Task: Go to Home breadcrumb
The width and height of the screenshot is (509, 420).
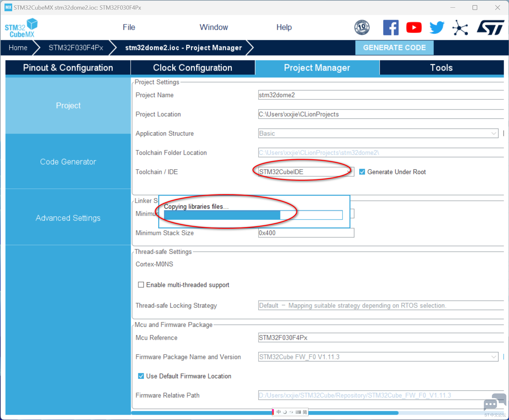Action: click(x=18, y=48)
